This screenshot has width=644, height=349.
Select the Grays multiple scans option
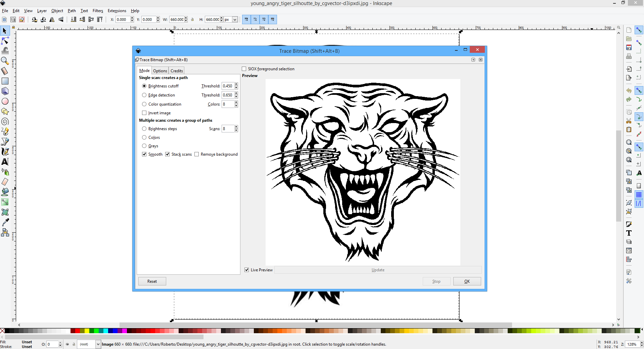pos(144,146)
